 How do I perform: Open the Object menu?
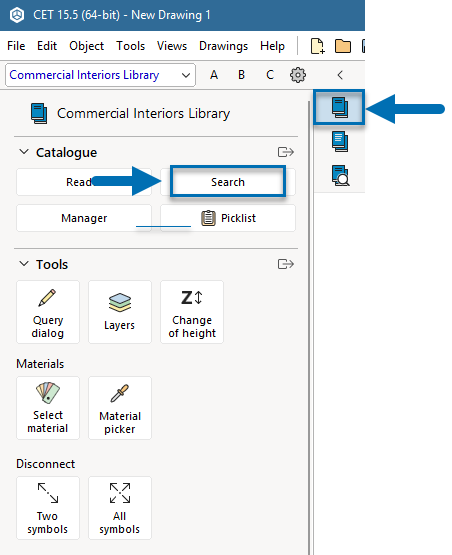(x=86, y=46)
